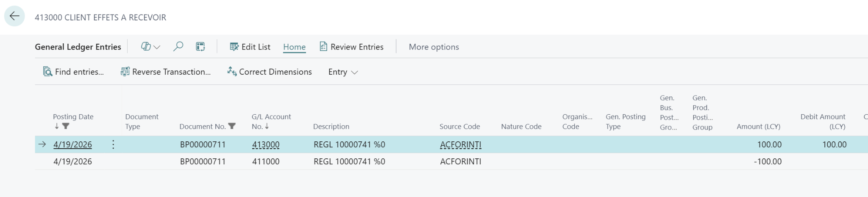Viewport: 868px width, 197px height.
Task: Open the 4/19/2026 posting date link
Action: pyautogui.click(x=72, y=144)
